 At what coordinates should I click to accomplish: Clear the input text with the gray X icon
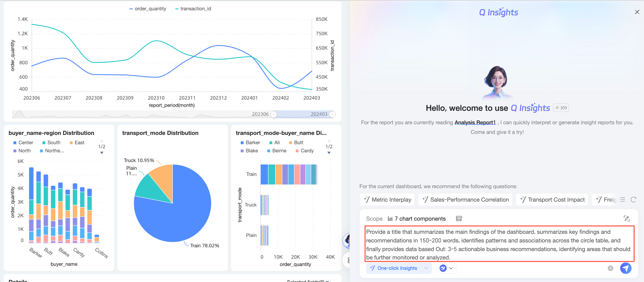click(610, 268)
